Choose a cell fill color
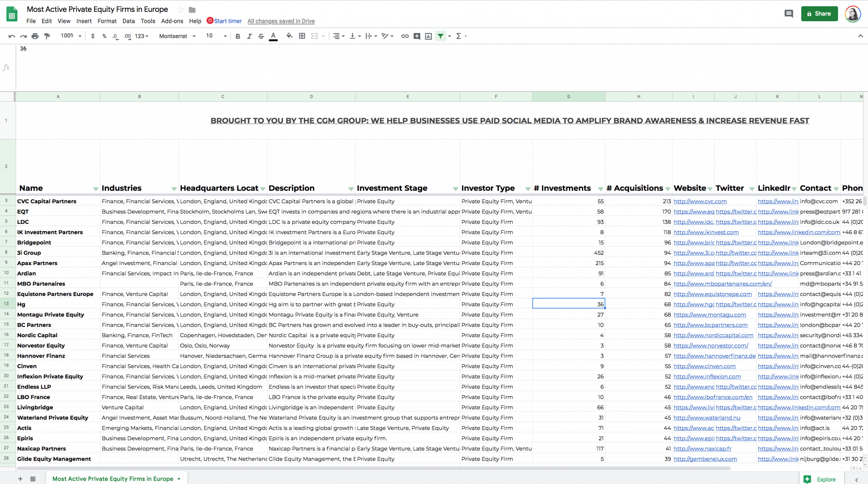This screenshot has width=868, height=484. [x=289, y=36]
